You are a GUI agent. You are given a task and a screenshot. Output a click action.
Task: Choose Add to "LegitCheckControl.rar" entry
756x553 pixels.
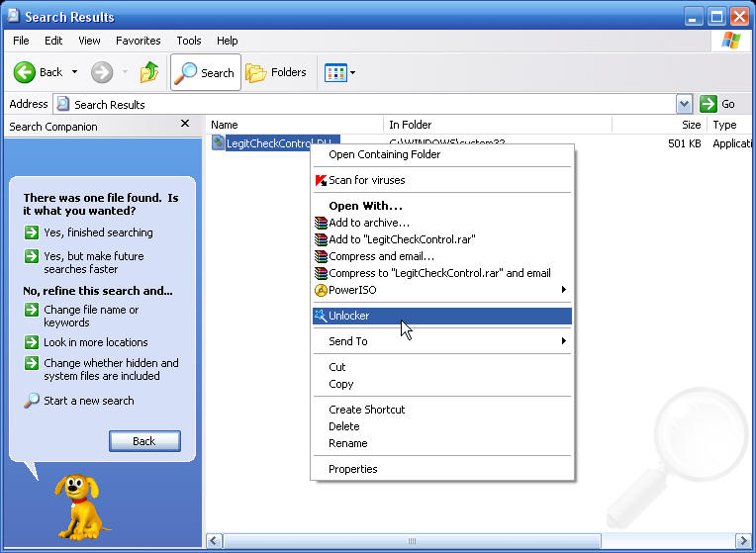[442, 239]
